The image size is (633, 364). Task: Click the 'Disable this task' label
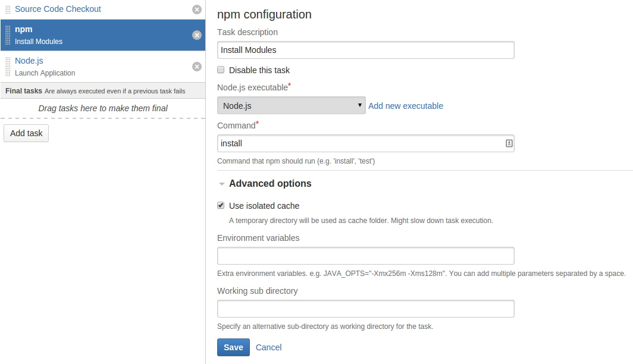[x=259, y=70]
